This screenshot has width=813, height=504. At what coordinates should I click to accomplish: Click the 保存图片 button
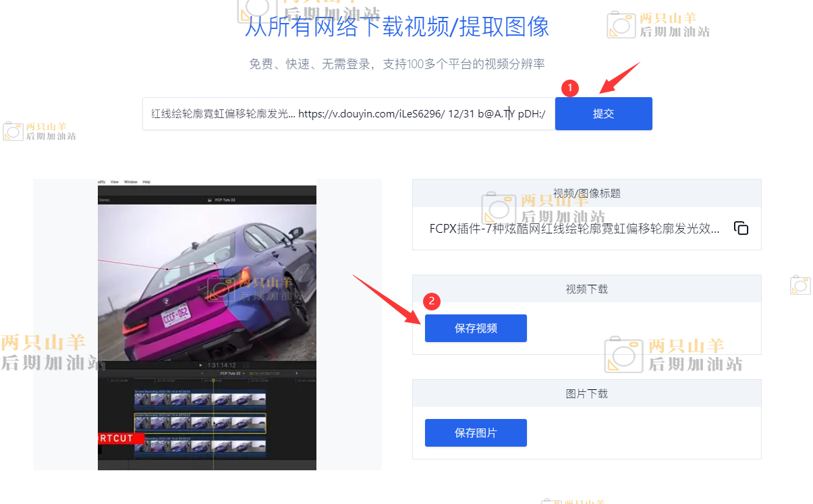click(x=476, y=432)
